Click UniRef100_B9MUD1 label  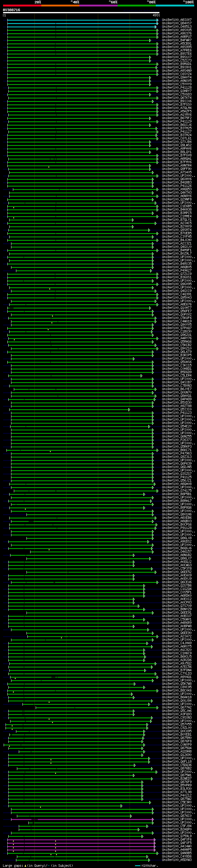click(177, 64)
